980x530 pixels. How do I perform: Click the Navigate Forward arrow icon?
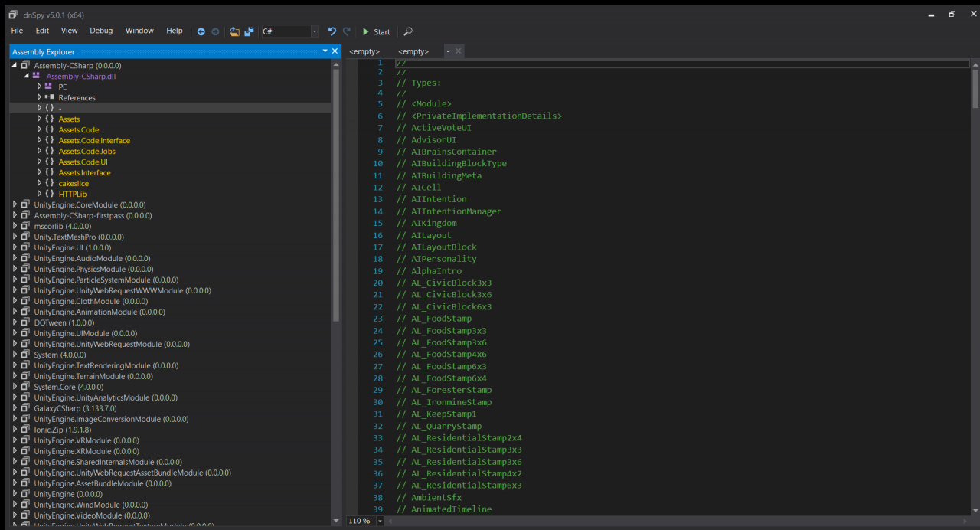[x=215, y=31]
